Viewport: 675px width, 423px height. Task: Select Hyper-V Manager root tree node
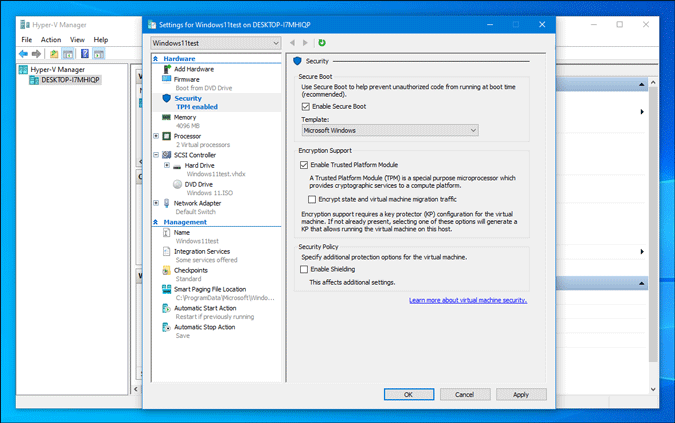click(x=57, y=69)
